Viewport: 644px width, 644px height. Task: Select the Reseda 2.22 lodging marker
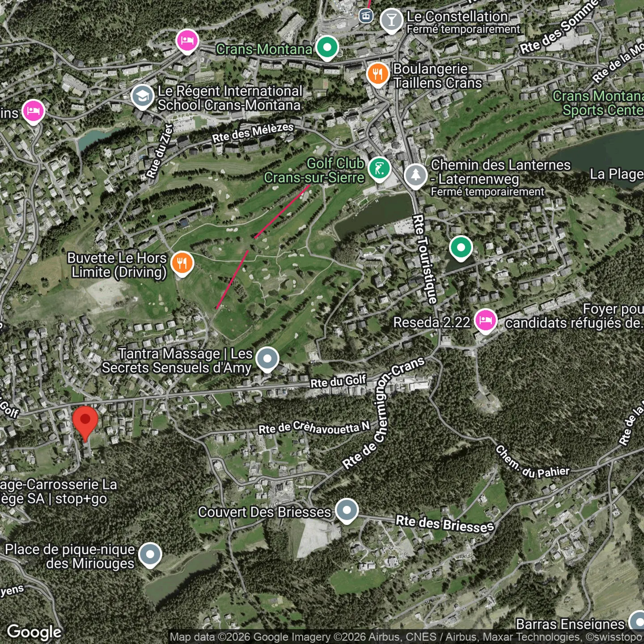[486, 321]
